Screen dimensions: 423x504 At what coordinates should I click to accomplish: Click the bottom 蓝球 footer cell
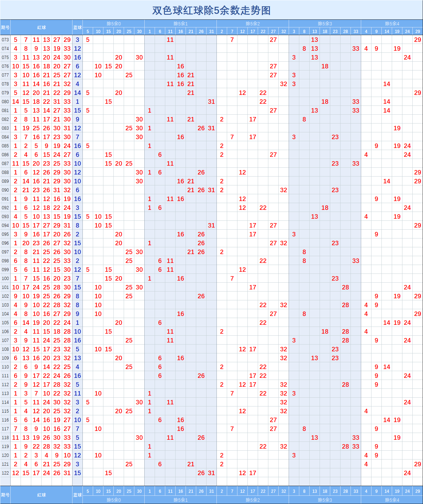[x=77, y=495]
